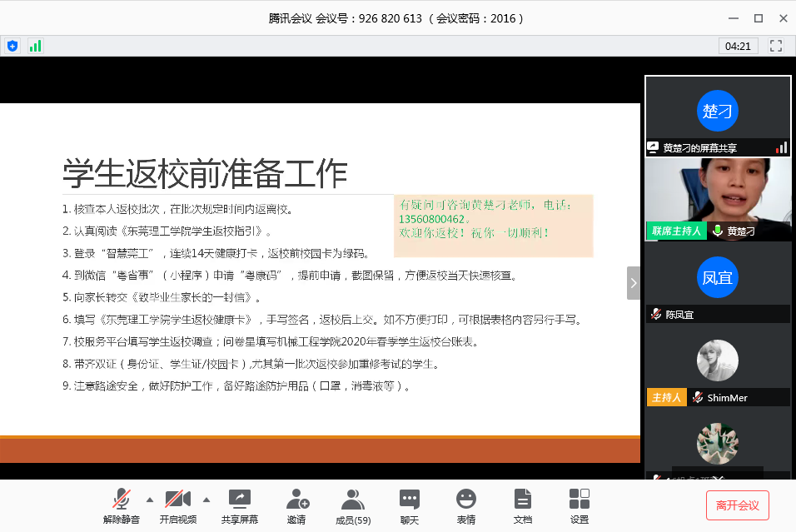Screen dimensions: 796x532
Task: Expand audio options arrow beside 解除静音
Action: 150,500
